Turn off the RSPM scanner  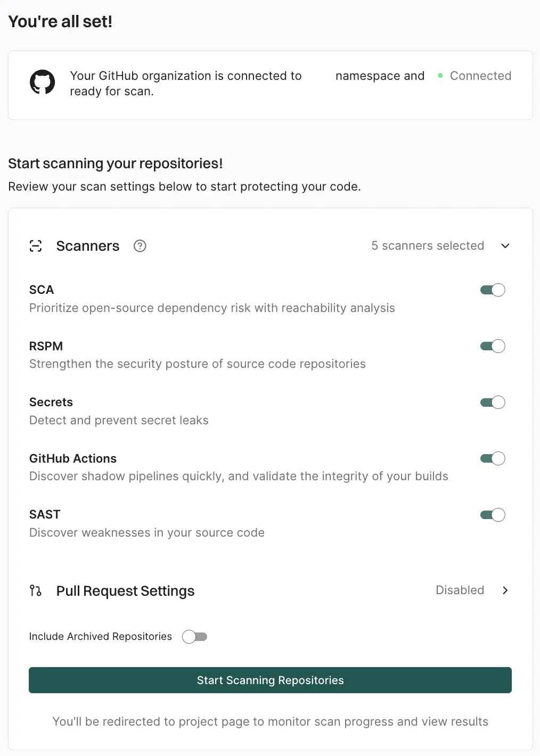[492, 346]
